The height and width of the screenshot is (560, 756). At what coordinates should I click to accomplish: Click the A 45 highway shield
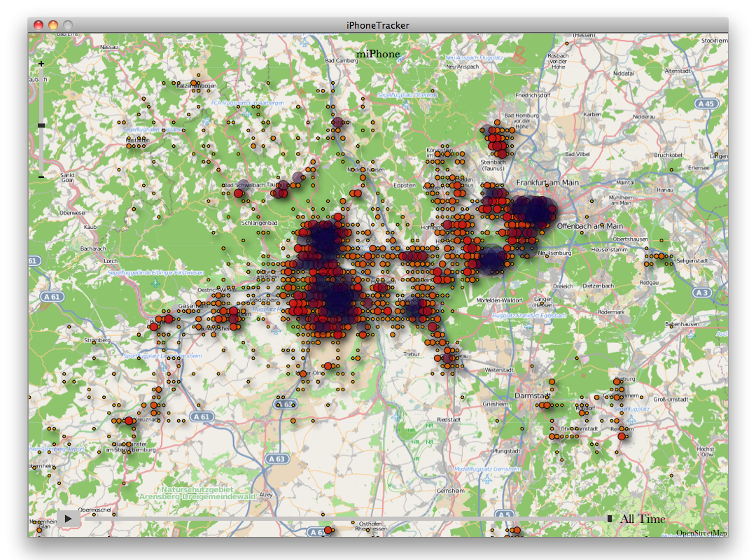click(x=706, y=104)
